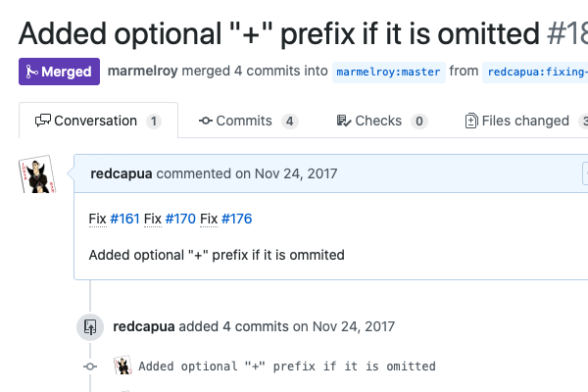This screenshot has height=392, width=588.
Task: Open redcapua's large avatar beside the comment
Action: [37, 175]
